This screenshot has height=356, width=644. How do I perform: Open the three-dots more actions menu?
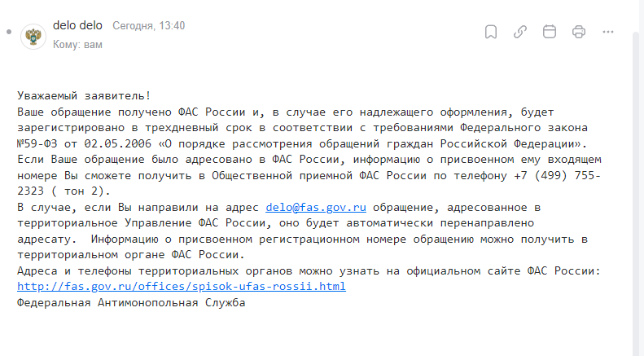click(608, 32)
